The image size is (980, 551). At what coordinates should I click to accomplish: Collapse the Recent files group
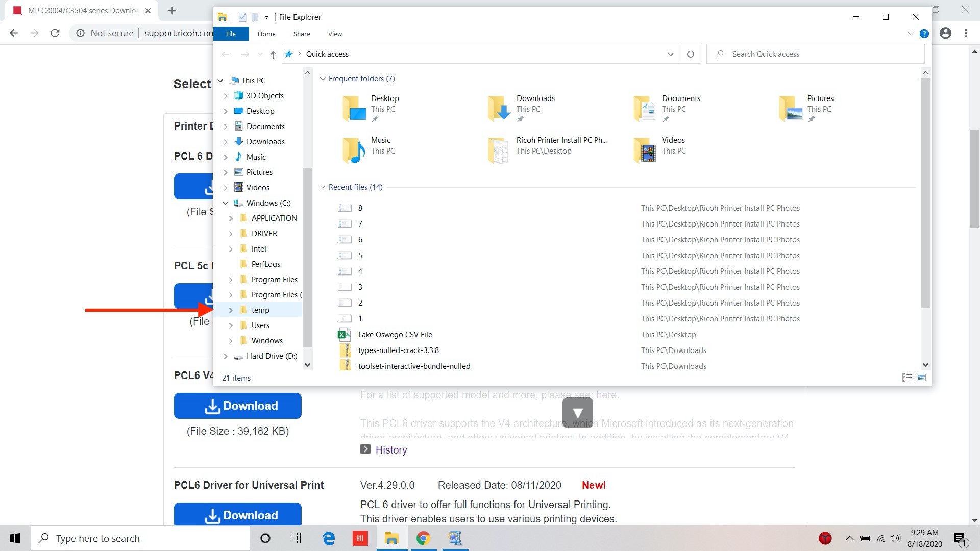coord(323,187)
